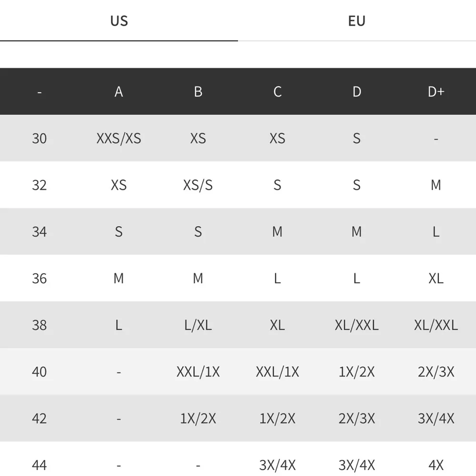Viewport: 476px width, 476px height.
Task: Click the XS/S cell in row 32
Action: [198, 185]
